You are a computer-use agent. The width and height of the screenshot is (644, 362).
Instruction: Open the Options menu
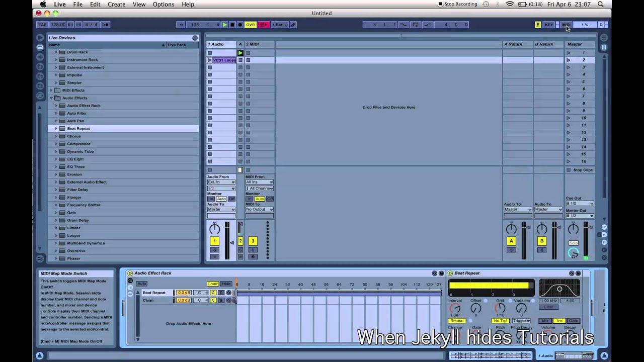[x=164, y=4]
